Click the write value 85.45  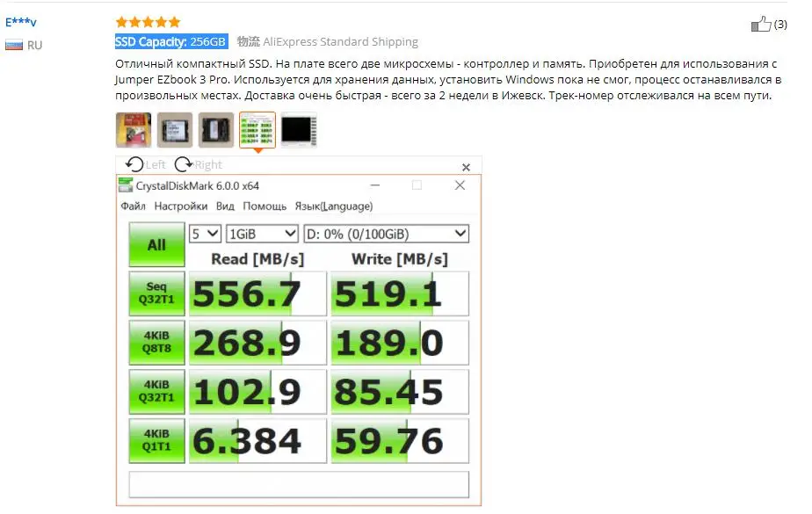[400, 391]
